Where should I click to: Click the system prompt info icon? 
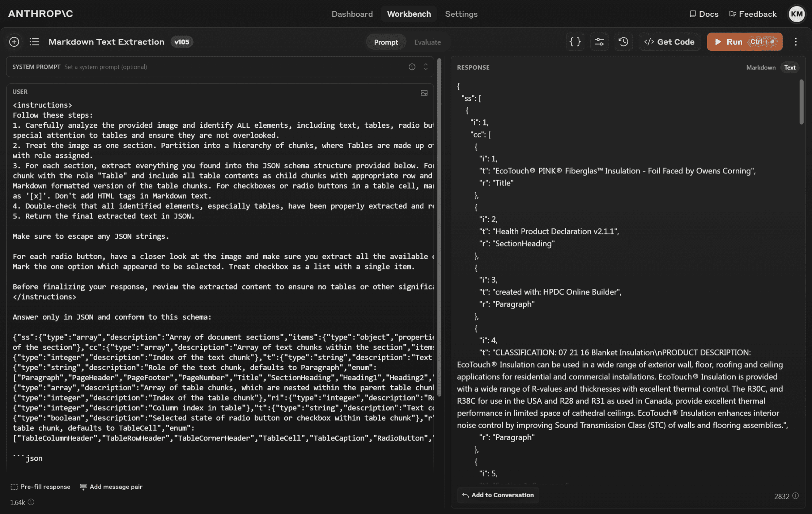[412, 67]
